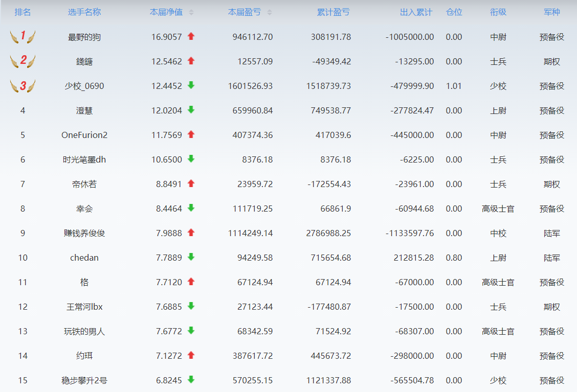Click red up arrow for 最野的狗
Image resolution: width=577 pixels, height=392 pixels.
191,36
